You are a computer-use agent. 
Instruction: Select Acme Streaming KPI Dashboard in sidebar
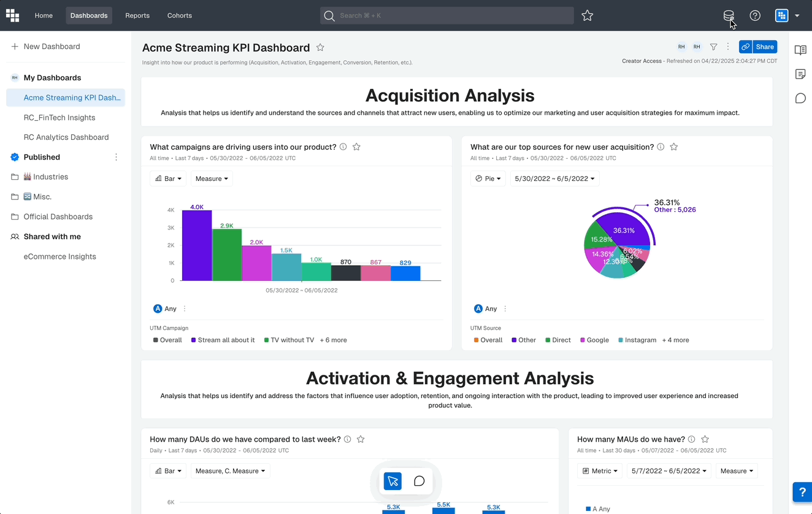(x=66, y=98)
